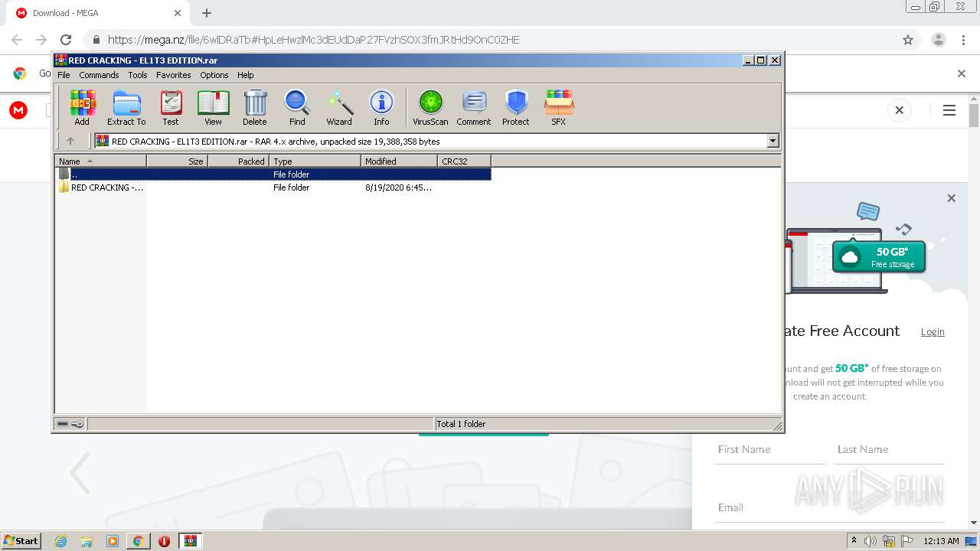
Task: Click the Email input field
Action: pyautogui.click(x=830, y=507)
